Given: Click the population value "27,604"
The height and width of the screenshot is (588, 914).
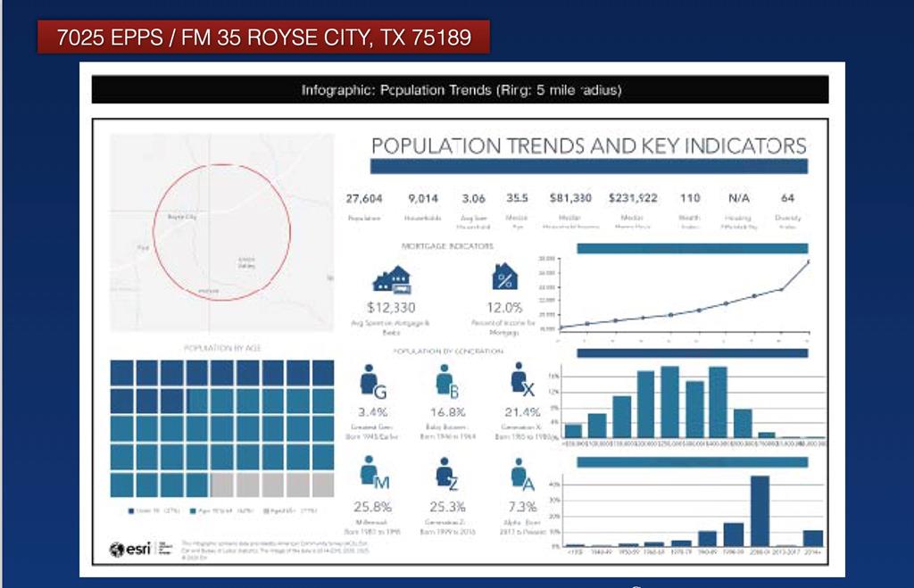Looking at the screenshot, I should (x=364, y=199).
